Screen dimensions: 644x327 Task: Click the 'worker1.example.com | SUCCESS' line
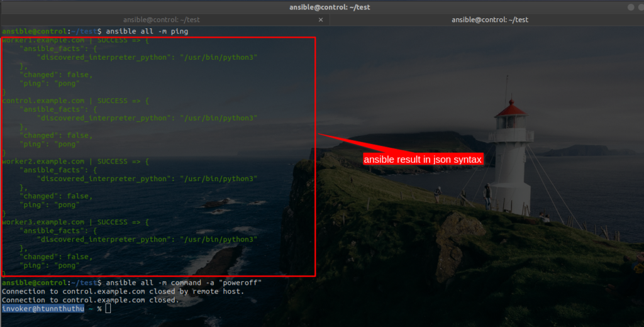pos(75,40)
